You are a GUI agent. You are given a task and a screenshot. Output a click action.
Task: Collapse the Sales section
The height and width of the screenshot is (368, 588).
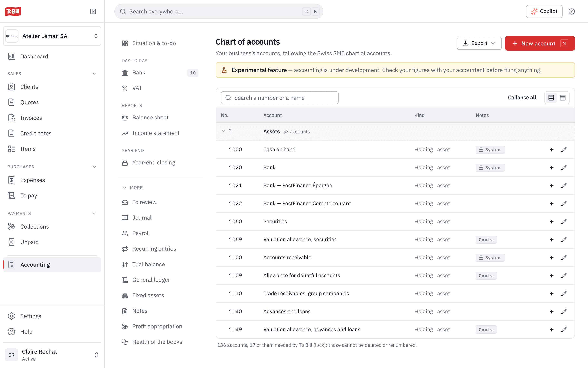pyautogui.click(x=94, y=74)
